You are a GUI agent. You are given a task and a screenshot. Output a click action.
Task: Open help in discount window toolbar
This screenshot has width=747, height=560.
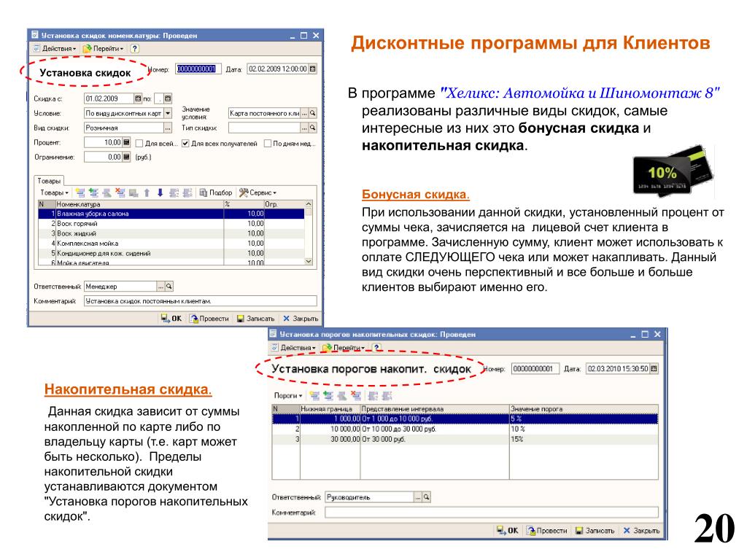135,49
